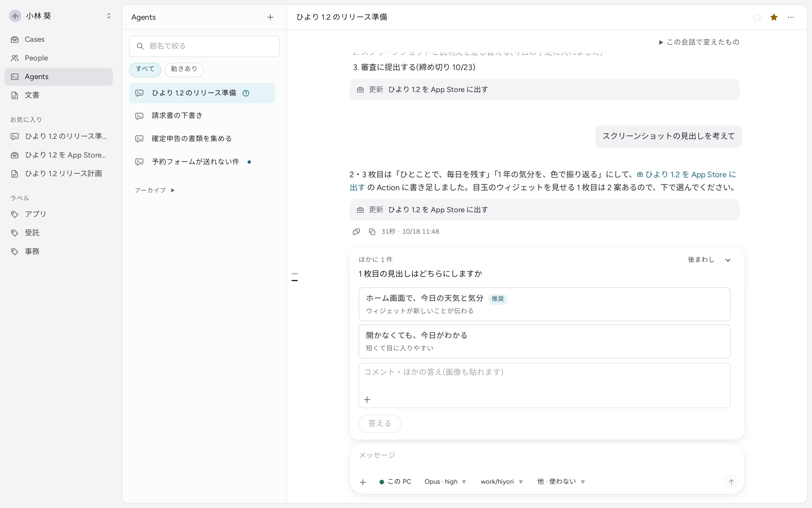Click the 答える button
Screen dimensions: 812x508
pos(379,424)
